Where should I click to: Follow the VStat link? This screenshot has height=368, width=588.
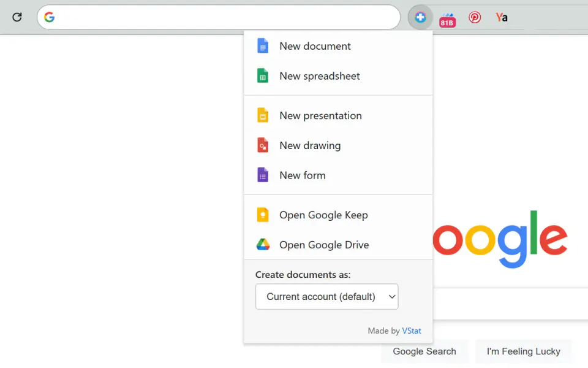[x=412, y=331]
